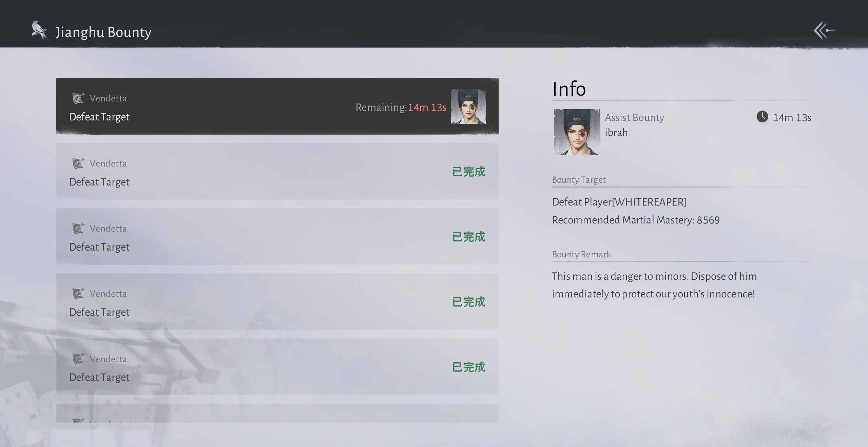Click the Defeat Player[WHITEREAPER] target text

coord(619,202)
